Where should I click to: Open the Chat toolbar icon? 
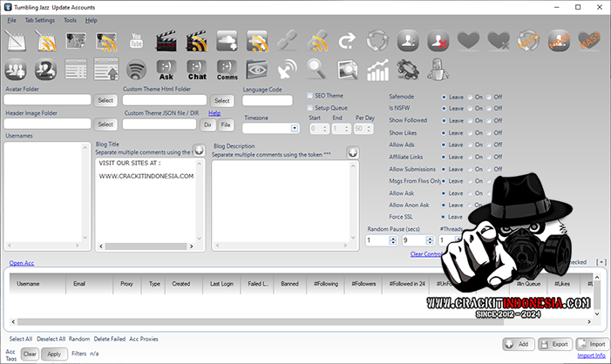tap(197, 71)
